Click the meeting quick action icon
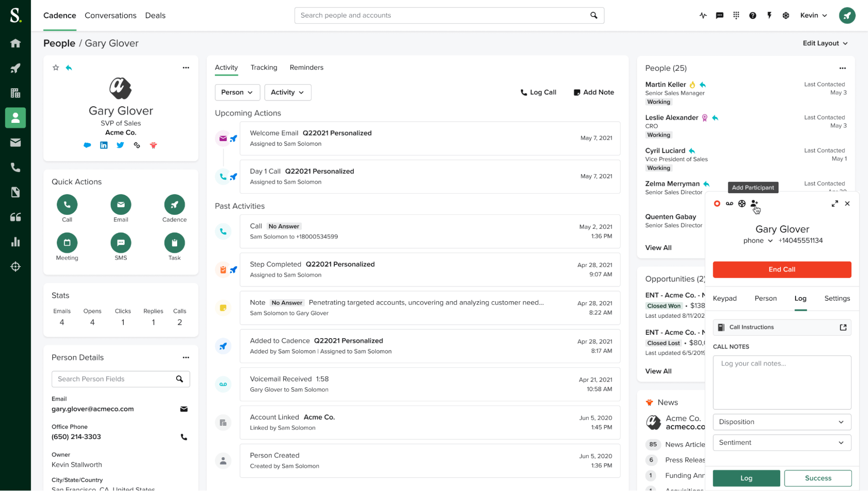 67,243
